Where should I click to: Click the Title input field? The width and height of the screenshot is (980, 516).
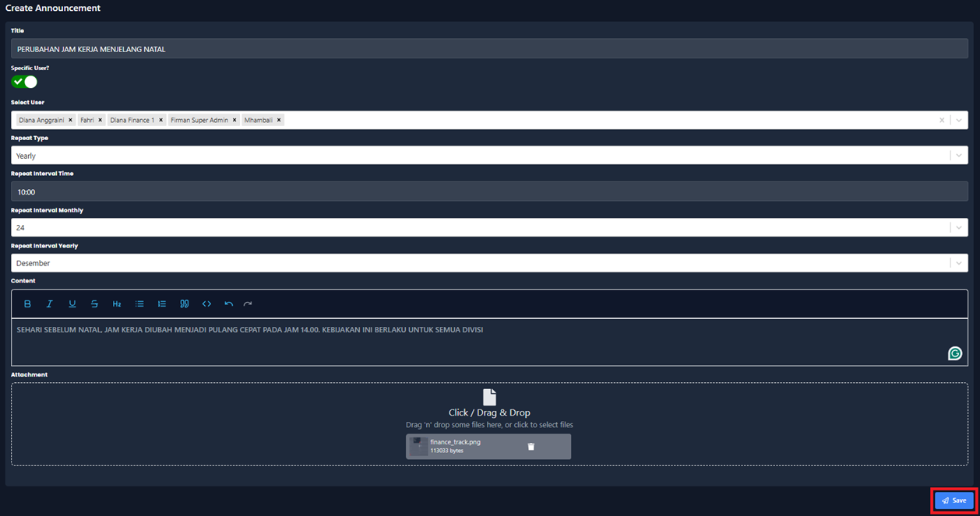(489, 49)
